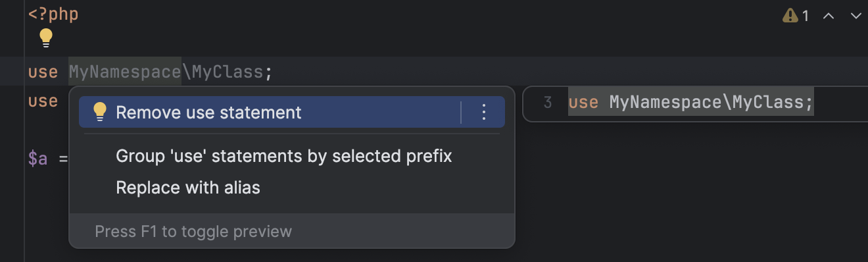Click line number 3 in the preview pane
The image size is (868, 262).
pyautogui.click(x=548, y=103)
